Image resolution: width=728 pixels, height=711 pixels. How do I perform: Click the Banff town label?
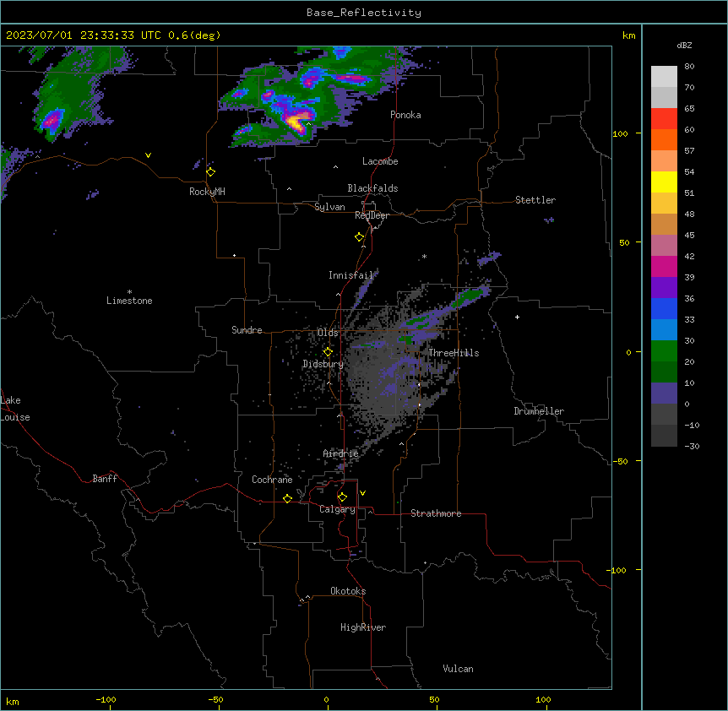coord(105,479)
